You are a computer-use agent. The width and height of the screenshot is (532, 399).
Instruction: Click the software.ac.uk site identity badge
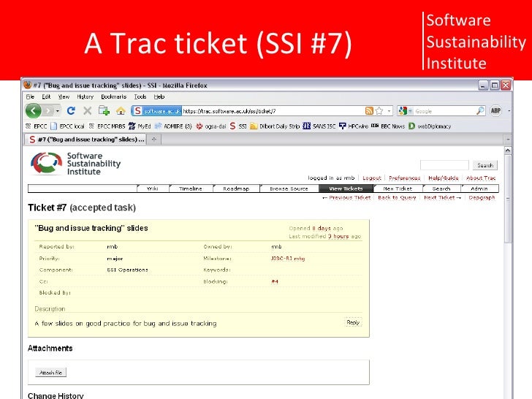(156, 111)
